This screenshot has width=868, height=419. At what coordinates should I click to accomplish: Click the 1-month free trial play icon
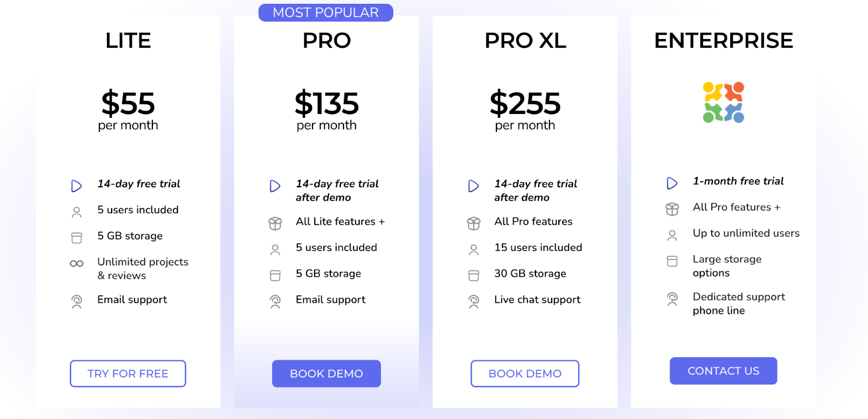673,183
